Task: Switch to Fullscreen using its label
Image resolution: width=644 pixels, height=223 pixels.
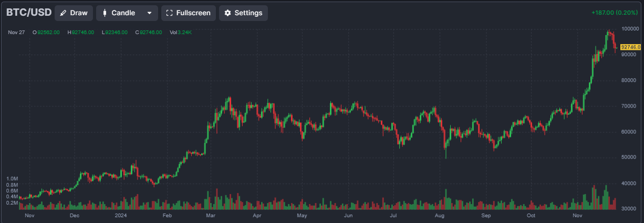Action: [x=193, y=13]
